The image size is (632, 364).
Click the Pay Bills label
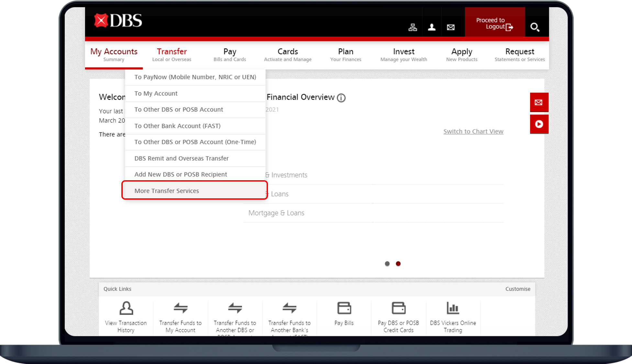tap(344, 323)
